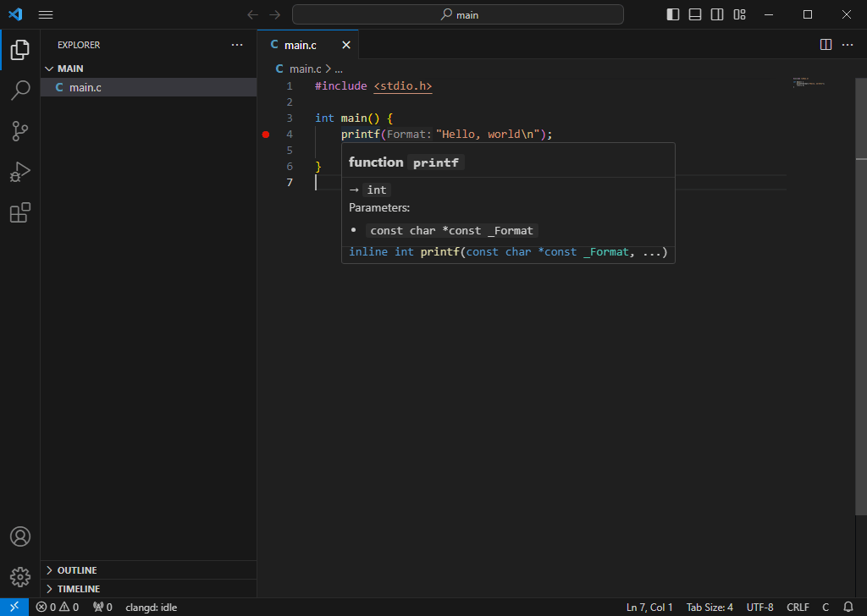Click the main search command center box

point(458,15)
